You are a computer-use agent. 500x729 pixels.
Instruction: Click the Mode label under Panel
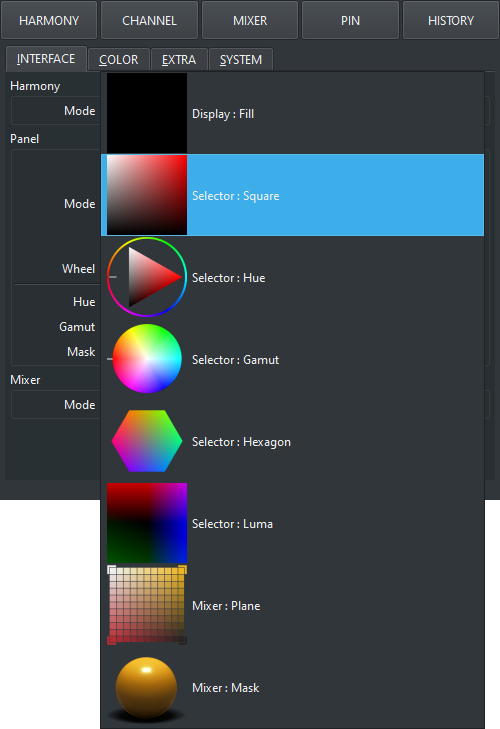(80, 204)
